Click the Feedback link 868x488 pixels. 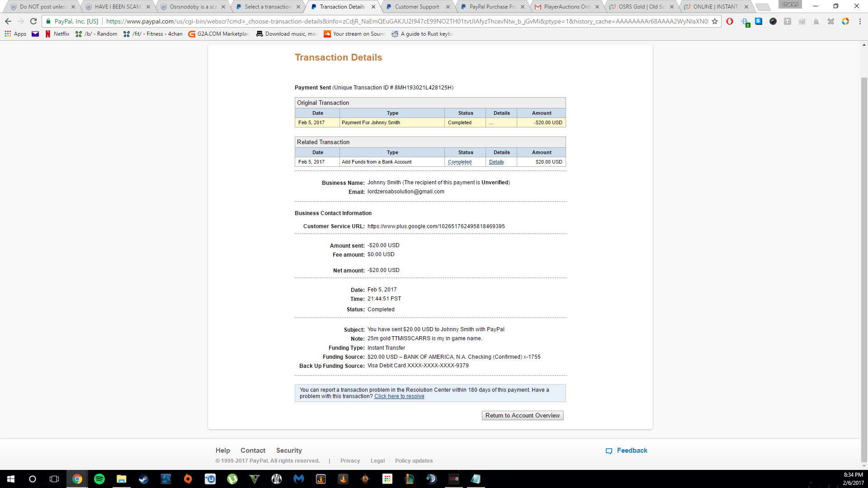coord(632,450)
